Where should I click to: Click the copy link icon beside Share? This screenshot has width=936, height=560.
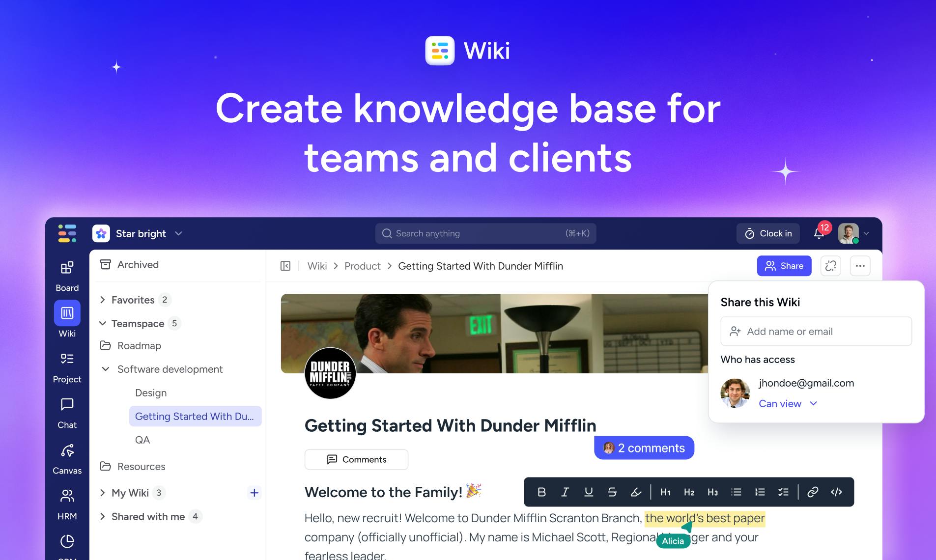(831, 266)
